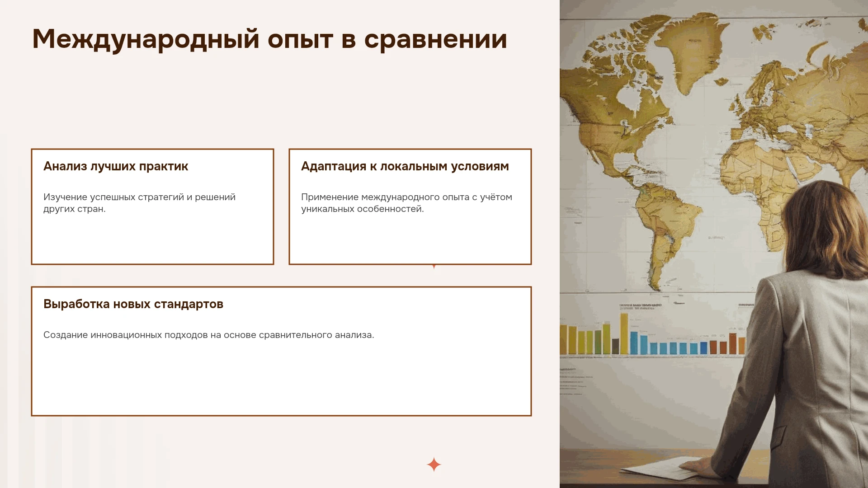Click the heading Анализ лучших практик
868x488 pixels.
(116, 166)
